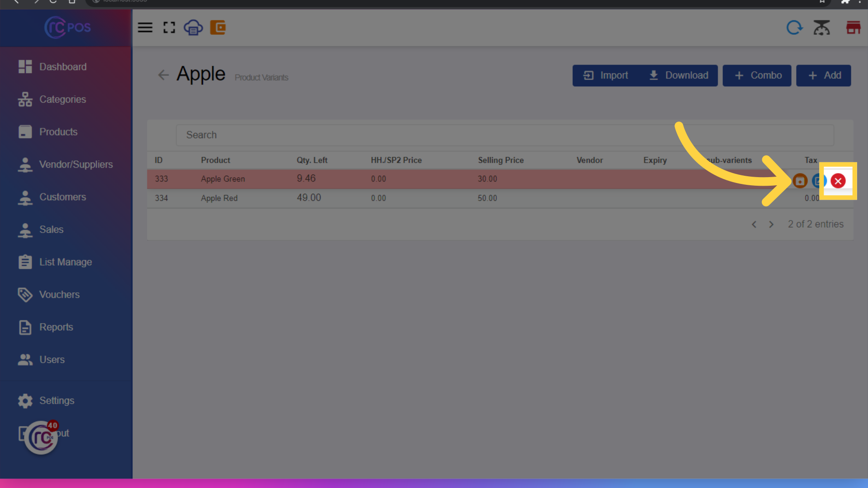Image resolution: width=868 pixels, height=488 pixels.
Task: Open the floating RC POS badge
Action: [41, 437]
